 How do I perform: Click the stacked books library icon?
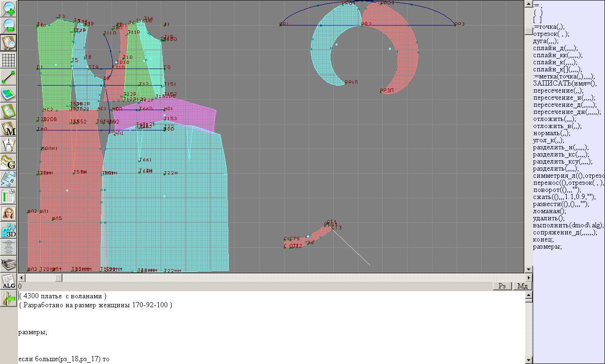click(9, 264)
